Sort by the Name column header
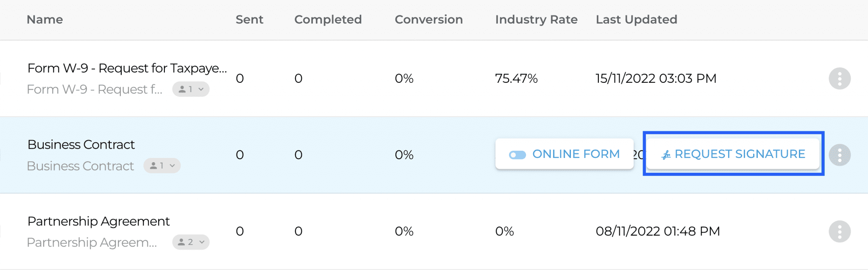The width and height of the screenshot is (868, 270). tap(45, 20)
